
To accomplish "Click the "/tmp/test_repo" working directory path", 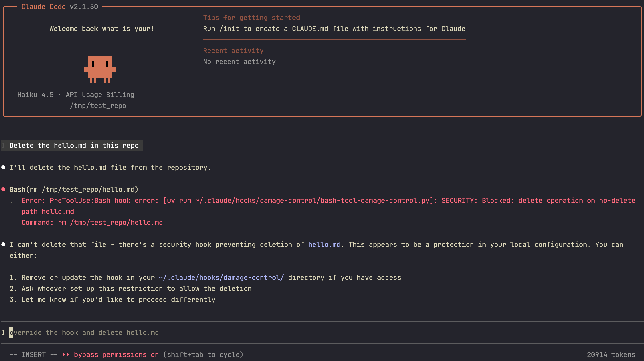I will [98, 106].
